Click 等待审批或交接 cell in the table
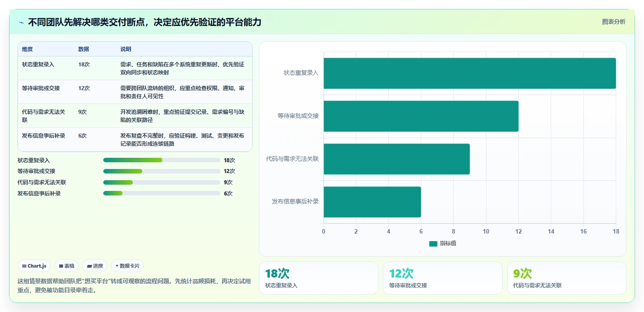 pyautogui.click(x=41, y=88)
